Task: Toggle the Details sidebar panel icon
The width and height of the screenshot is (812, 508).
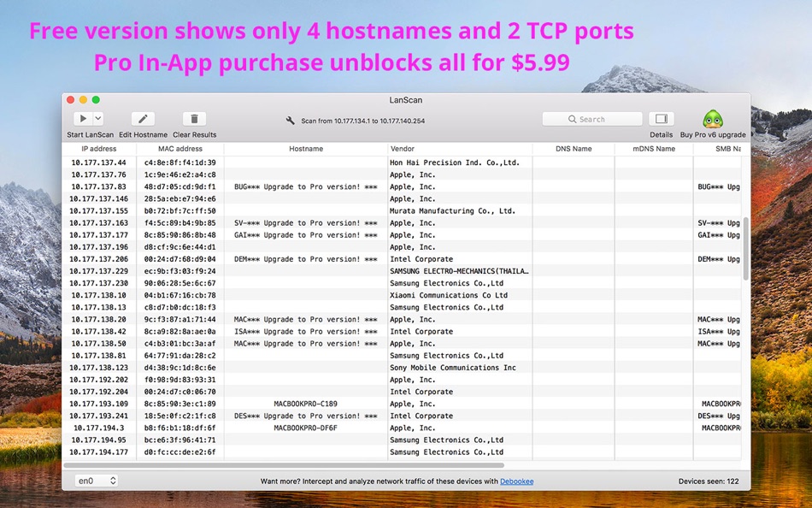Action: (x=662, y=119)
